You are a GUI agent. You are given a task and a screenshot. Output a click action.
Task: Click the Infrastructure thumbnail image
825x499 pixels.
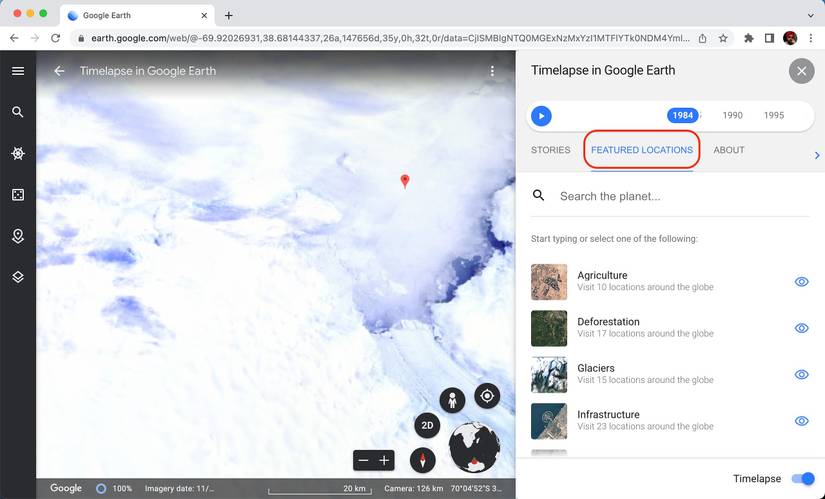pos(549,421)
